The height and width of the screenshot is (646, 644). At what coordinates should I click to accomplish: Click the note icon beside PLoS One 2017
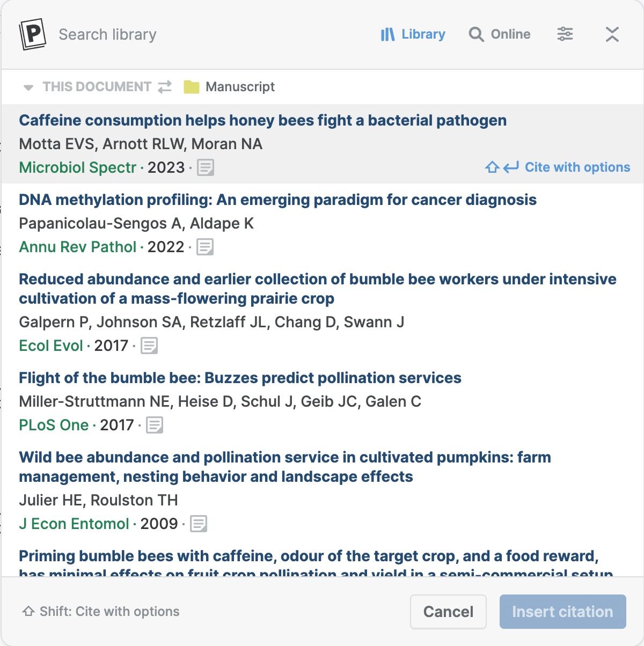pyautogui.click(x=155, y=425)
